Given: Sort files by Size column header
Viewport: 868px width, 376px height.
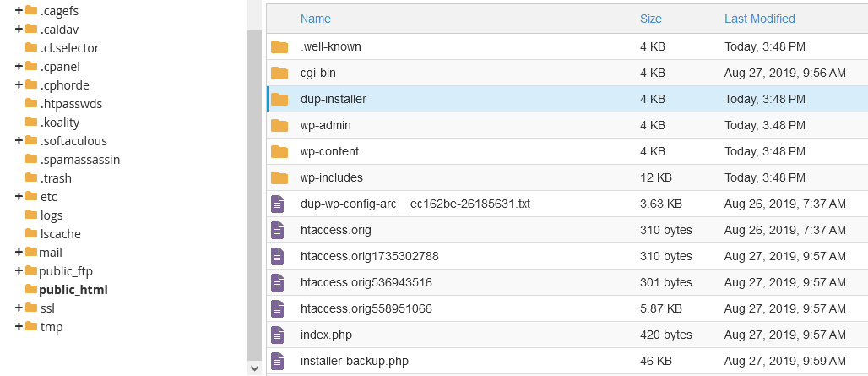Looking at the screenshot, I should point(650,19).
